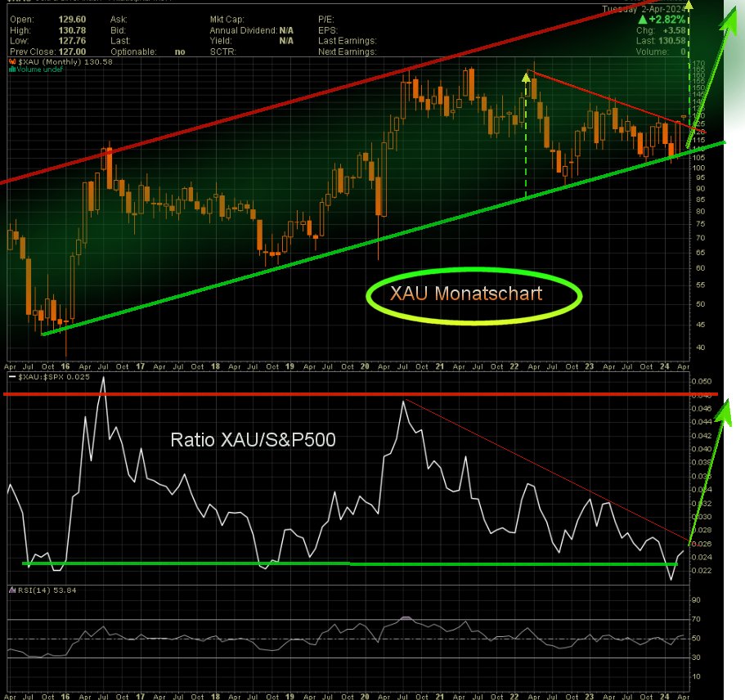Click the Last Earnings: label

(348, 41)
